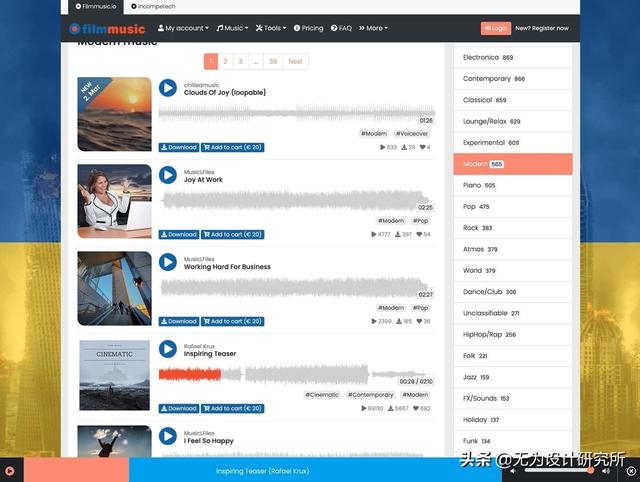Click the loud speaker volume icon
The image size is (640, 482).
coord(606,471)
